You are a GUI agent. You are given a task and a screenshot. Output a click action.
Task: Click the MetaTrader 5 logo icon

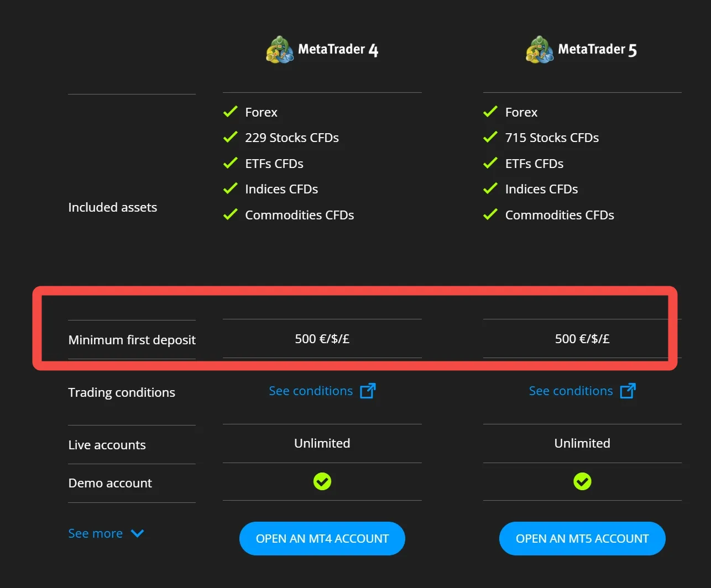point(540,50)
